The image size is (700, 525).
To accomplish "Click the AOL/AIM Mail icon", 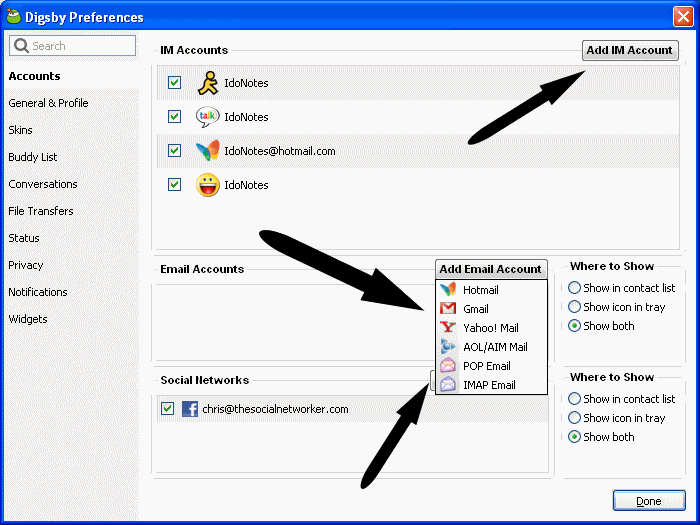I will pos(448,346).
